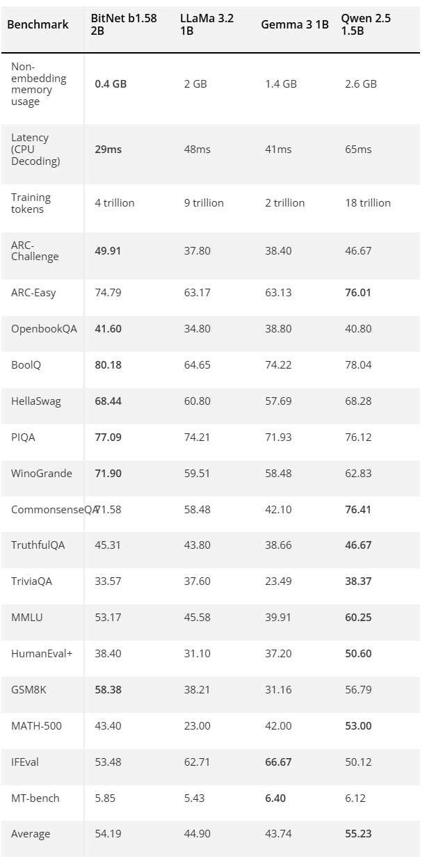Select the 18 trillion training tokens cell
427x868 pixels.
(x=368, y=203)
